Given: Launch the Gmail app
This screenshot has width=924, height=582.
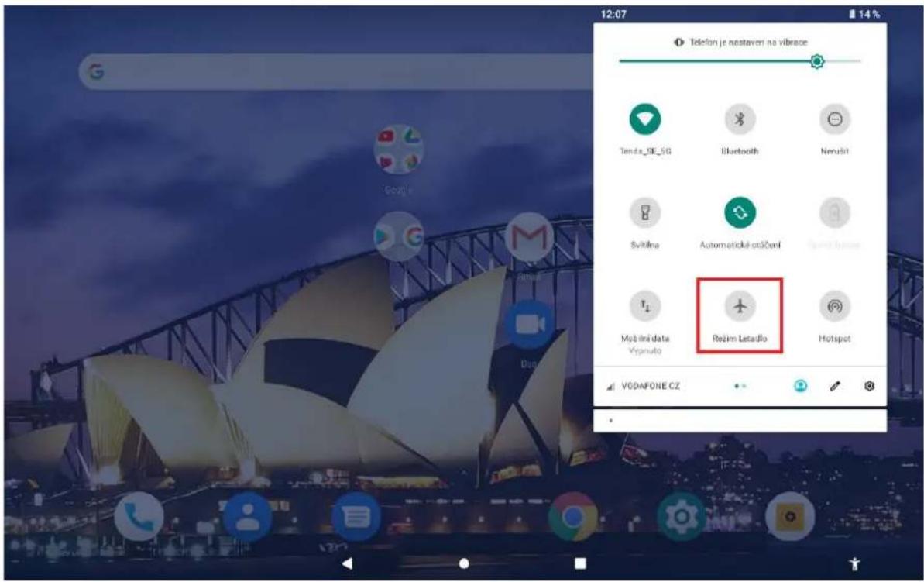Looking at the screenshot, I should pos(528,237).
